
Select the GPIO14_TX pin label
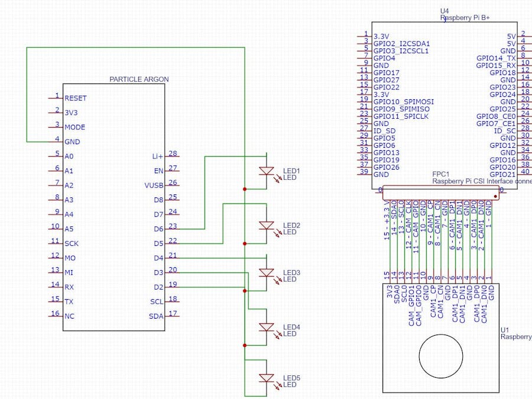point(496,59)
